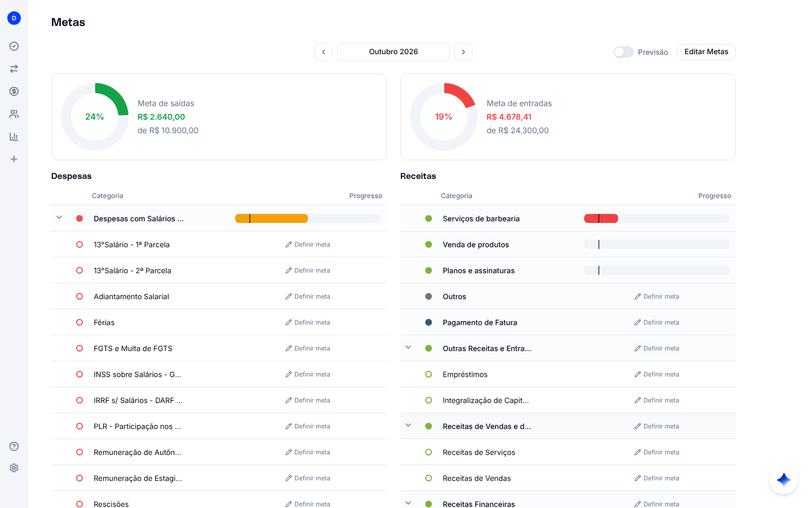Open the Outubro 2026 month selector
The height and width of the screenshot is (508, 812).
[x=394, y=52]
